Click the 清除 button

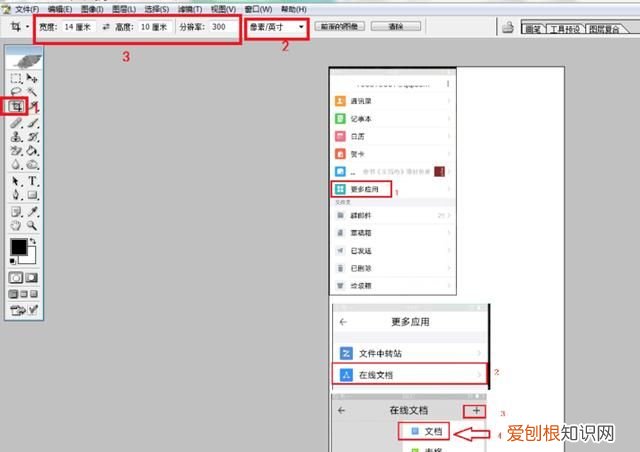coord(396,27)
